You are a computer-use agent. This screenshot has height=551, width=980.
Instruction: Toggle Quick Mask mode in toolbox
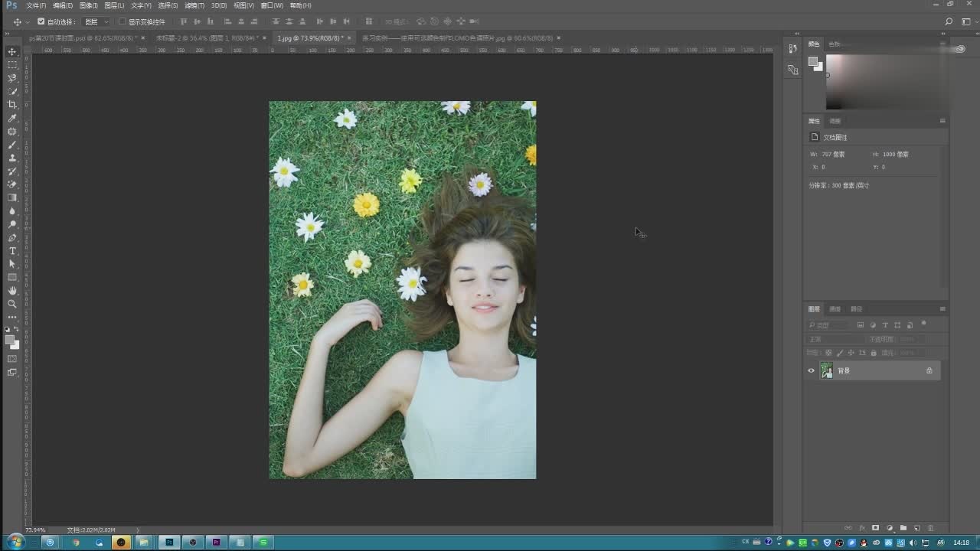(12, 359)
